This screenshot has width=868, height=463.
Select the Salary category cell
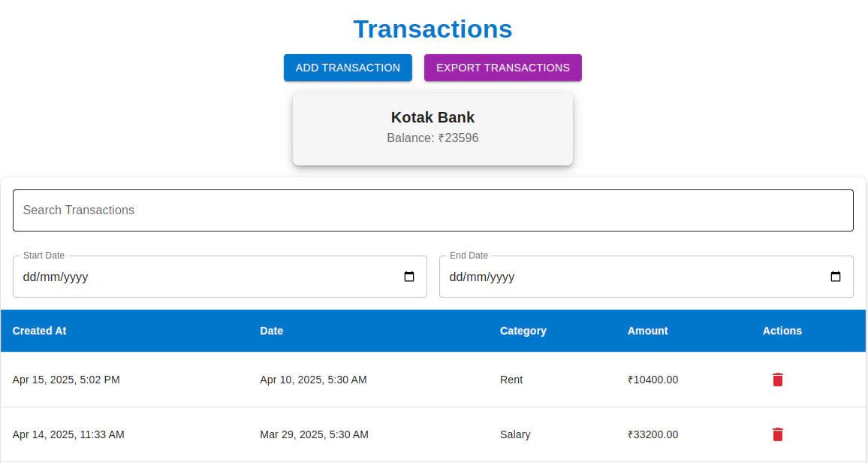[515, 434]
